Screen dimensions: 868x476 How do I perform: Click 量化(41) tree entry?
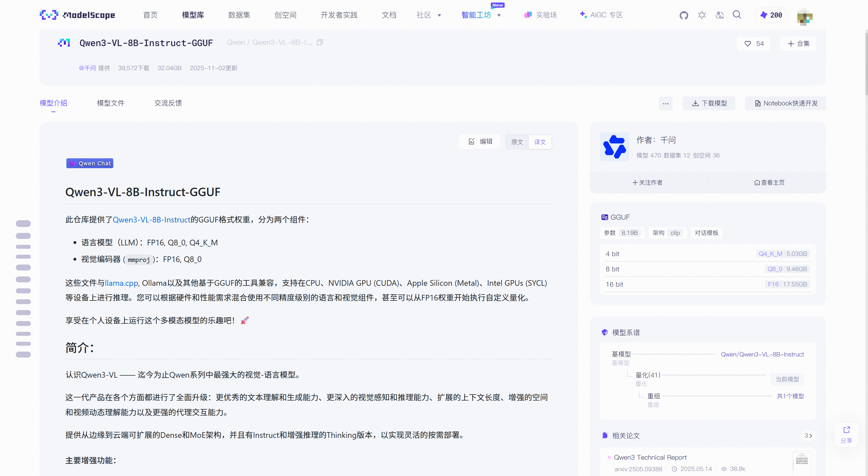click(648, 375)
